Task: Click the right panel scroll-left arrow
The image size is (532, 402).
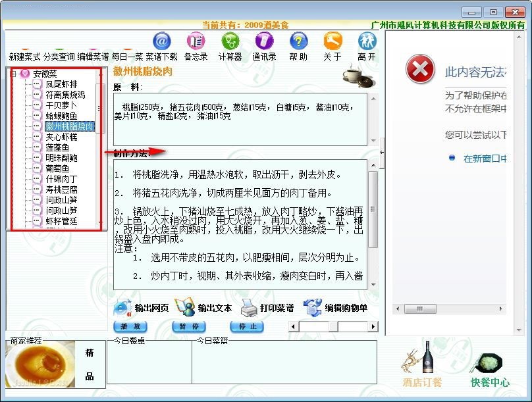Action: (x=398, y=309)
